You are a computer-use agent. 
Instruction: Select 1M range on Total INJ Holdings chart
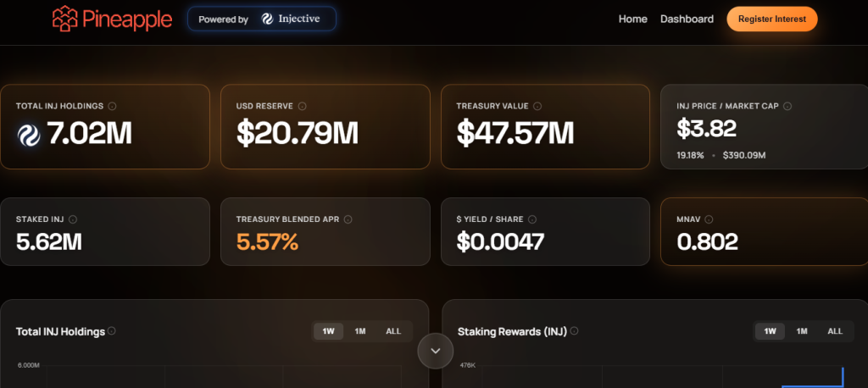360,331
